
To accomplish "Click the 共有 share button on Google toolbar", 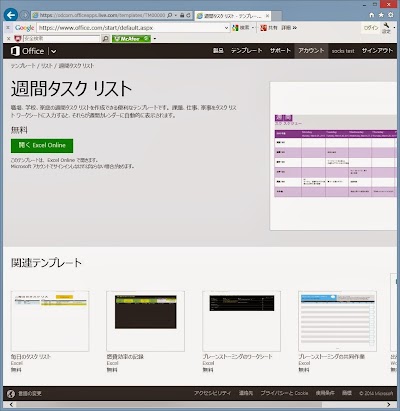I will point(269,28).
